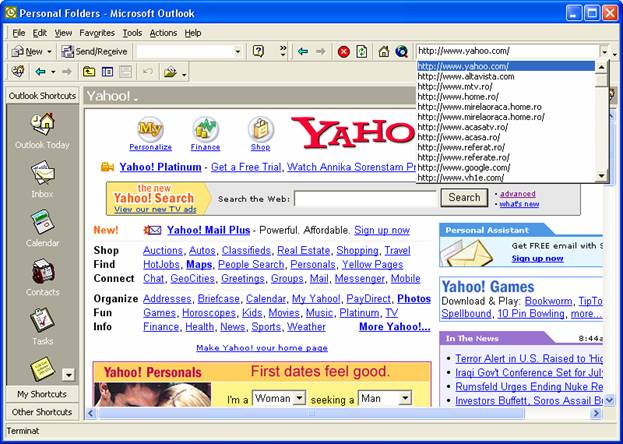623x444 pixels.
Task: Open the folder icon dropdown arrow
Action: (x=184, y=74)
